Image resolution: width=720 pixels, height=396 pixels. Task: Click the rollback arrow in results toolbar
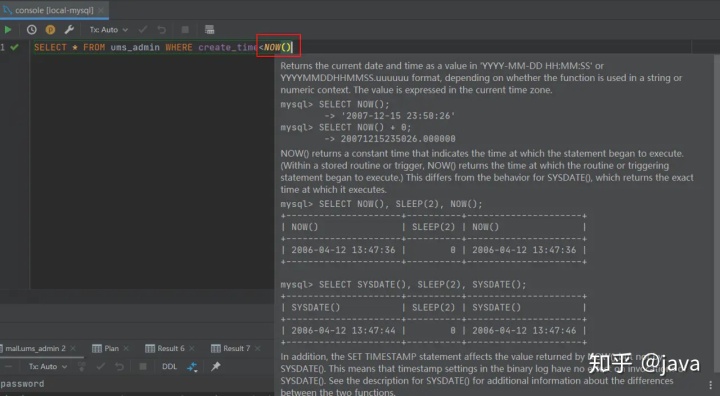119,366
